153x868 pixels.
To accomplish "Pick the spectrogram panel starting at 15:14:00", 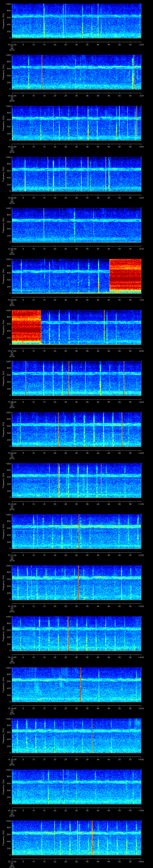I will pos(76,685).
